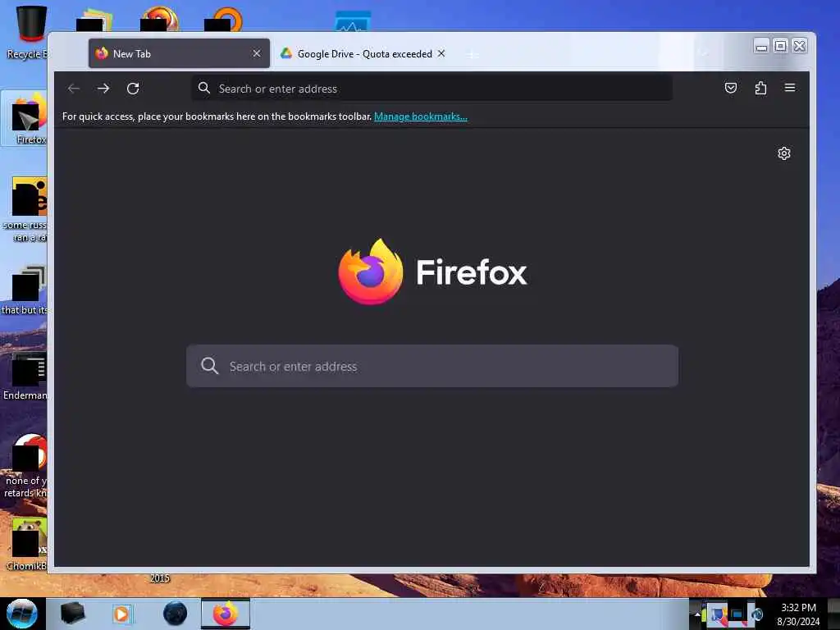The height and width of the screenshot is (630, 840).
Task: Select the Recycle Bin desktop icon
Action: tap(27, 32)
